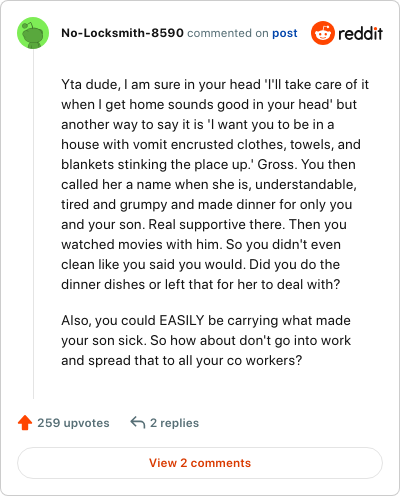This screenshot has width=400, height=496.
Task: Click the paragraph beginning "Yta dude"
Action: coord(215,184)
